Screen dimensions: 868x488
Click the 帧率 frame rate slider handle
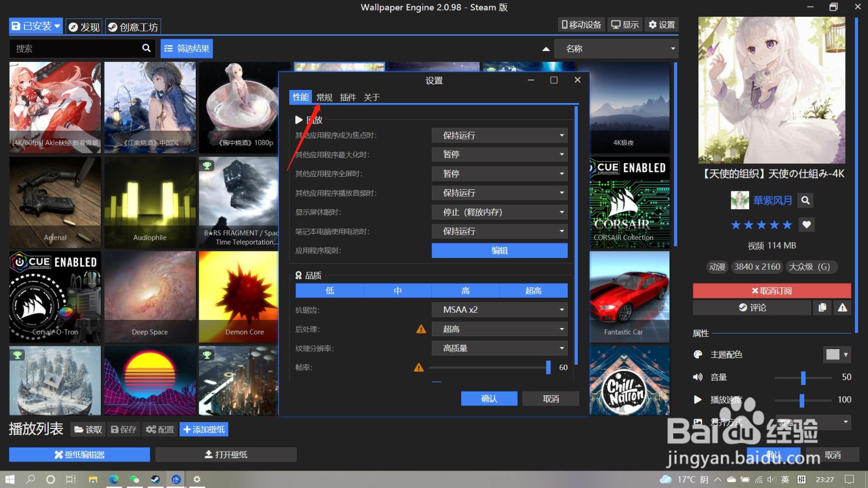548,368
